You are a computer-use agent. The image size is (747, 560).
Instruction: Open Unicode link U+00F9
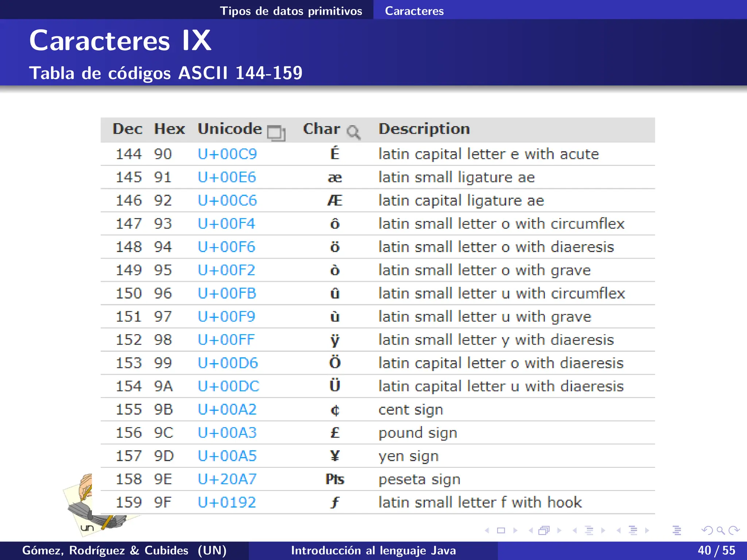[x=226, y=316]
